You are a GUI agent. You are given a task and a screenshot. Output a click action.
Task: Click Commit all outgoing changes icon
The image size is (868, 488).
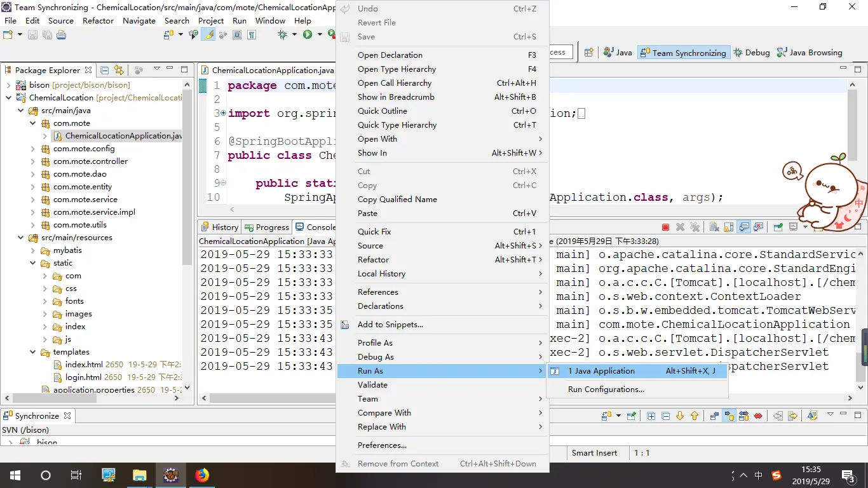pyautogui.click(x=792, y=416)
